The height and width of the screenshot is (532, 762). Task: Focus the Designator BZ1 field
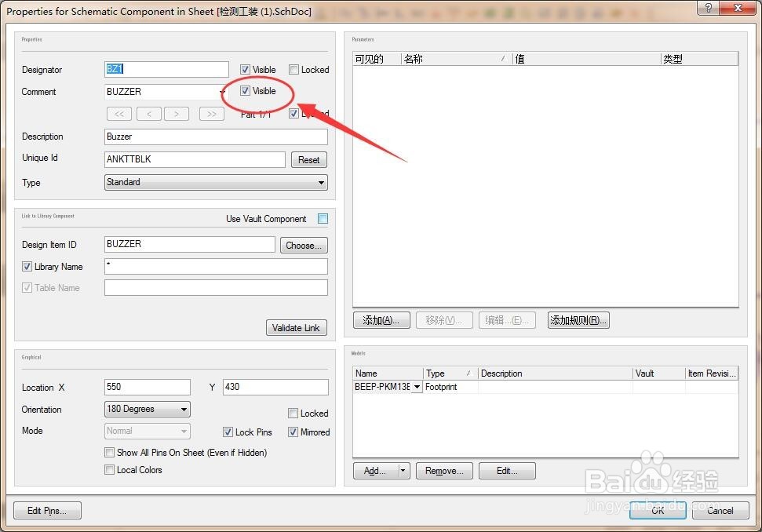tap(166, 69)
